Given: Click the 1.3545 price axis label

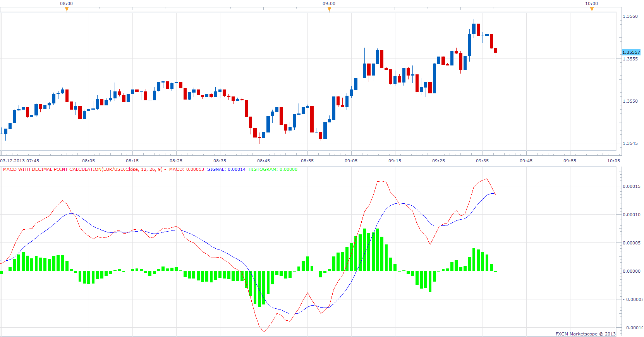Looking at the screenshot, I should 630,143.
